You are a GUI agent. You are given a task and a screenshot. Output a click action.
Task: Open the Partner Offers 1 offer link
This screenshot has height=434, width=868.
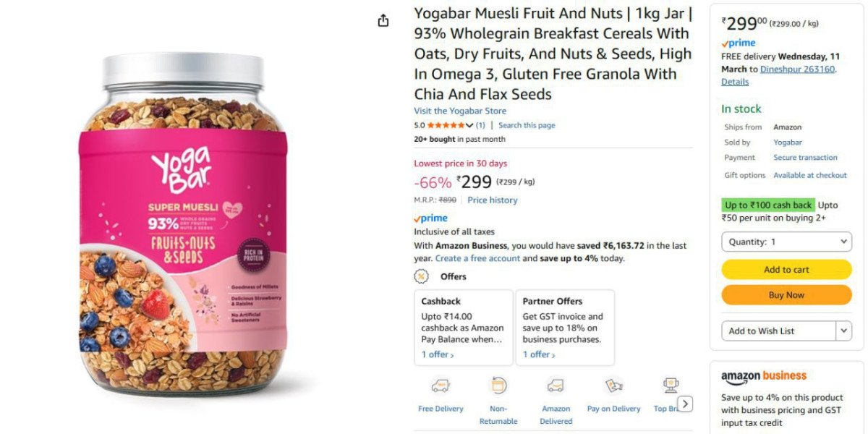[539, 354]
